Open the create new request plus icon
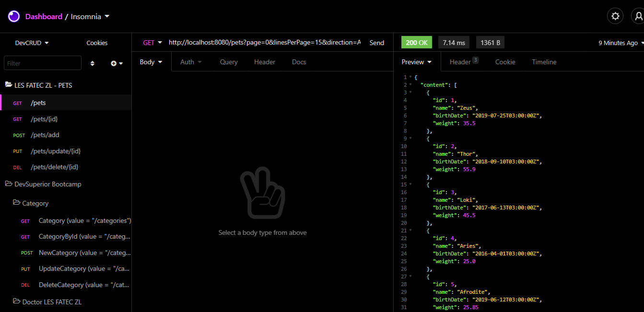Image resolution: width=644 pixels, height=312 pixels. click(113, 63)
